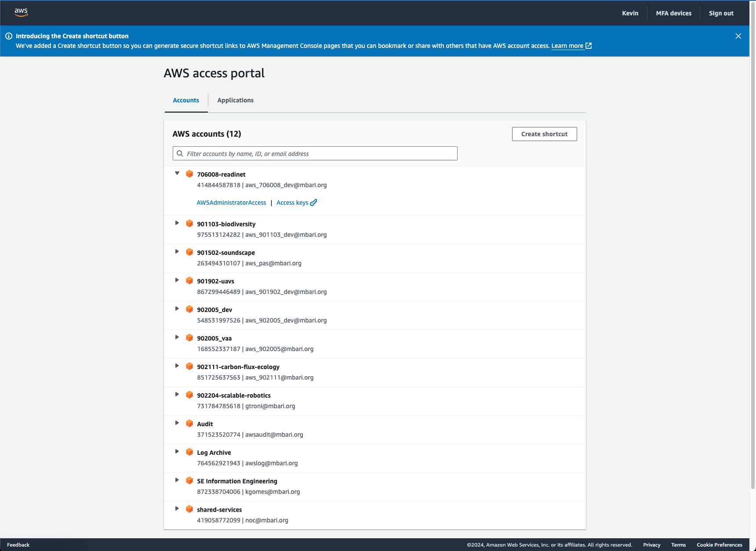Click the link icon beside Access keys

point(313,203)
